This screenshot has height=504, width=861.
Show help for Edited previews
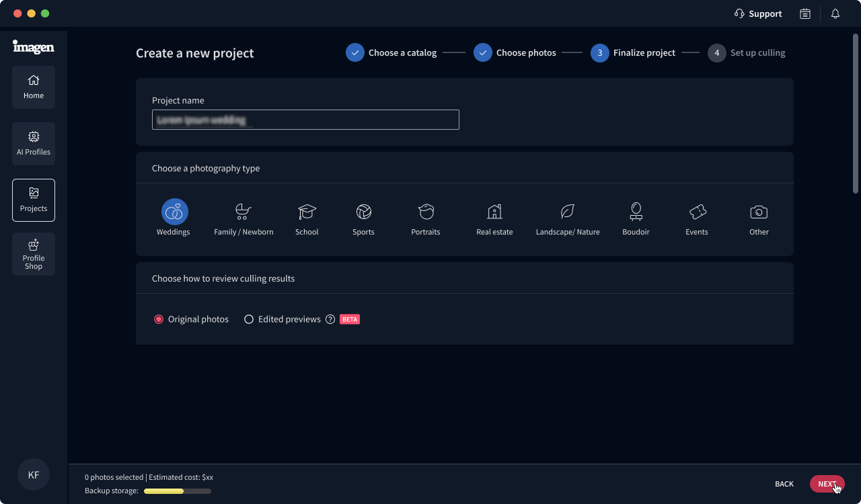[330, 319]
